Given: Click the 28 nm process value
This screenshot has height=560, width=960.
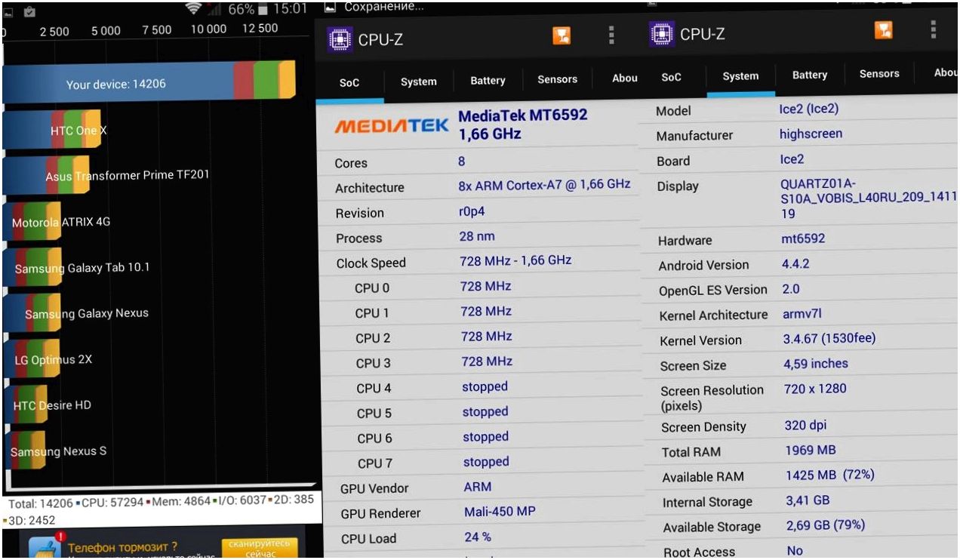Looking at the screenshot, I should click(x=477, y=236).
